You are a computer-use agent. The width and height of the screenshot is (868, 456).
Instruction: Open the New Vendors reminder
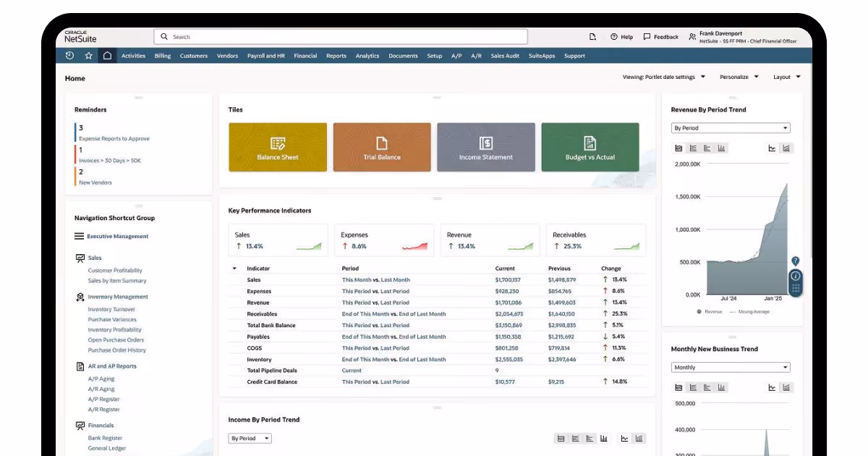click(95, 183)
